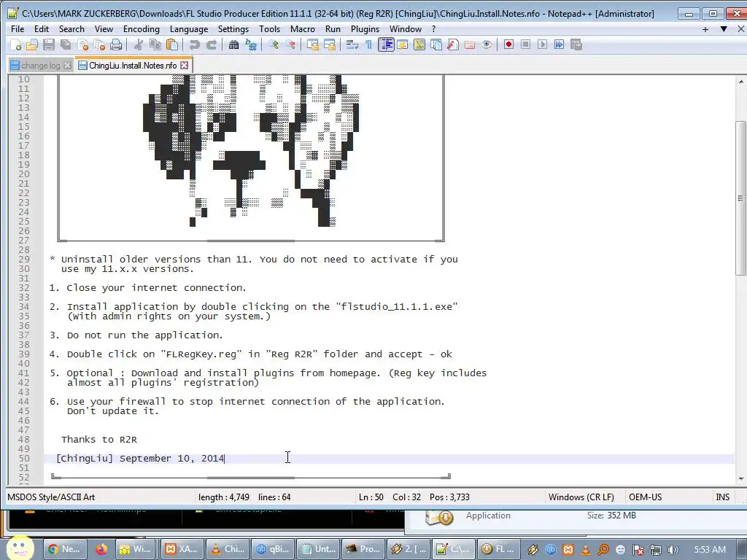Image resolution: width=747 pixels, height=560 pixels.
Task: Click the Save All toolbar icon
Action: pyautogui.click(x=66, y=44)
